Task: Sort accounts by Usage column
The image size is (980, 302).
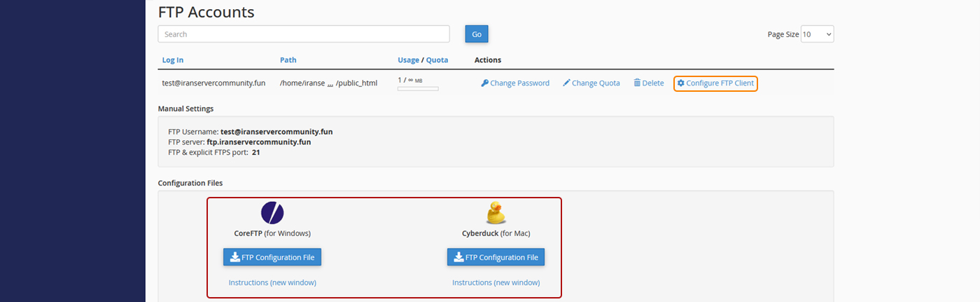Action: [408, 60]
